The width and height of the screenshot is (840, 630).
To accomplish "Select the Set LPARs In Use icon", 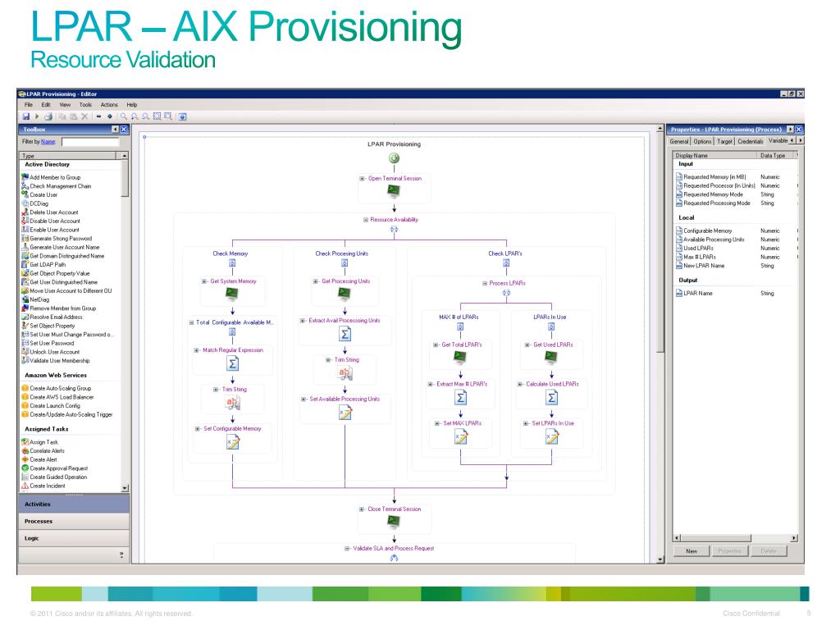I will click(x=552, y=437).
